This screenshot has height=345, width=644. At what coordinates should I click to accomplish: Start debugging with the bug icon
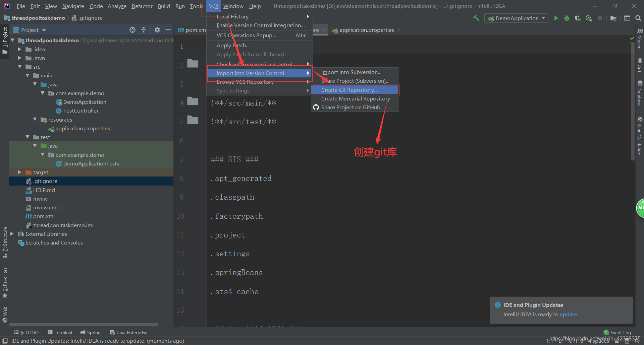coord(567,18)
